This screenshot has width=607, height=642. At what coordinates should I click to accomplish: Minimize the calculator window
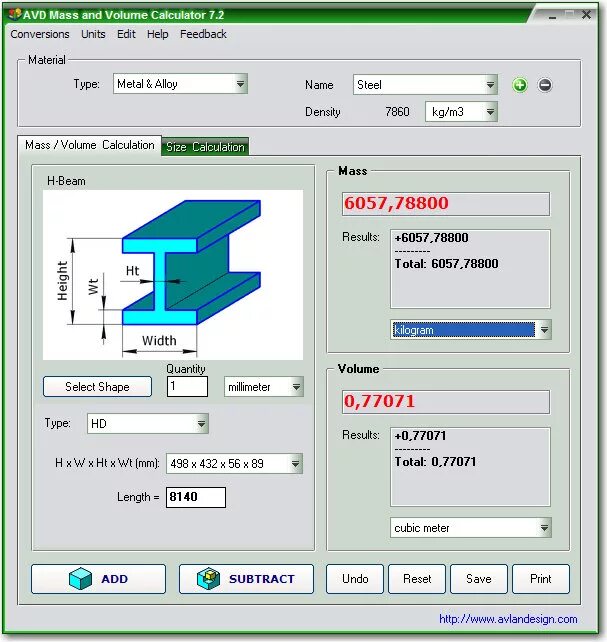553,16
